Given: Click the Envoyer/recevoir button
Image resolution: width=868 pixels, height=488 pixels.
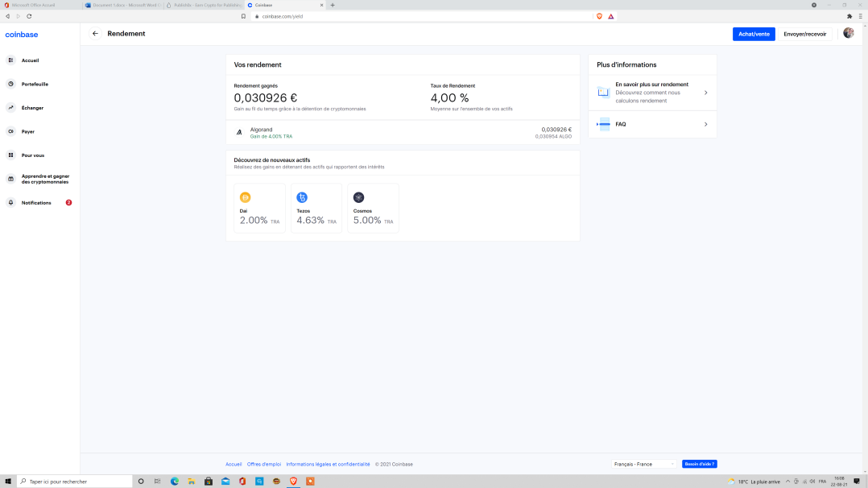Looking at the screenshot, I should point(804,34).
